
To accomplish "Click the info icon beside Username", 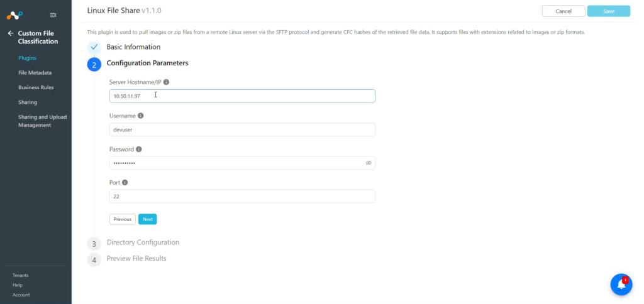I will pos(140,116).
